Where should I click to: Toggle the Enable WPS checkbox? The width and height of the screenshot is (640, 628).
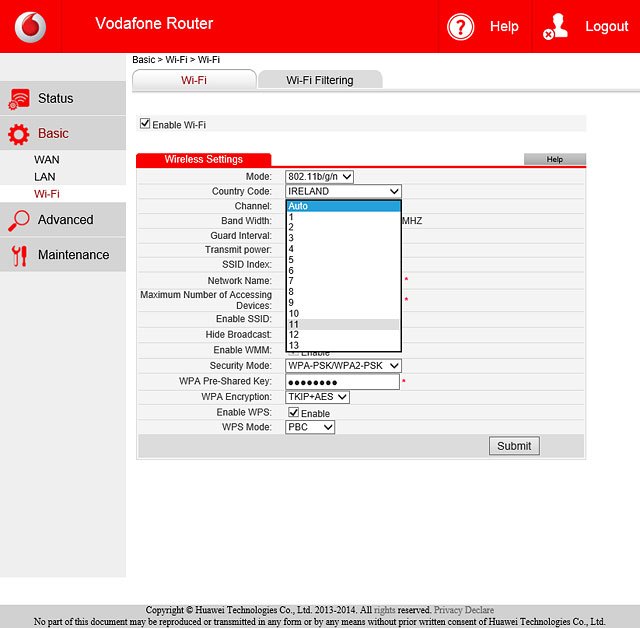pos(293,412)
